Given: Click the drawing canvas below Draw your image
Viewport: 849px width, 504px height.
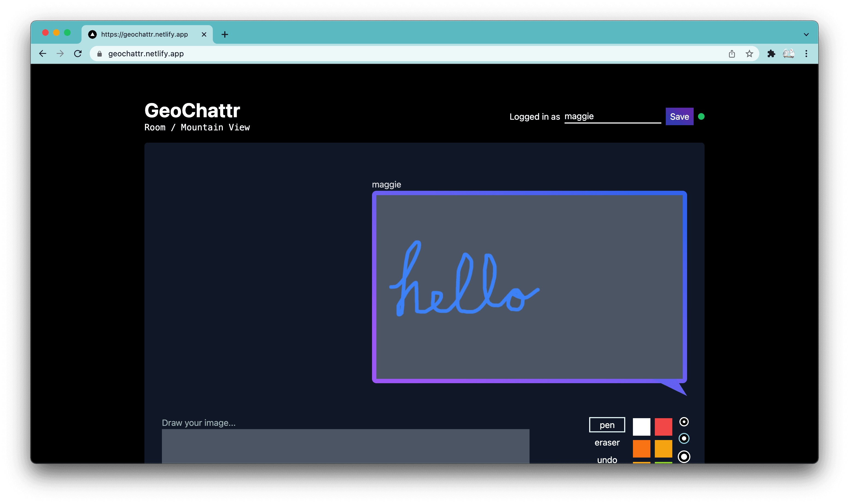Looking at the screenshot, I should [x=345, y=446].
